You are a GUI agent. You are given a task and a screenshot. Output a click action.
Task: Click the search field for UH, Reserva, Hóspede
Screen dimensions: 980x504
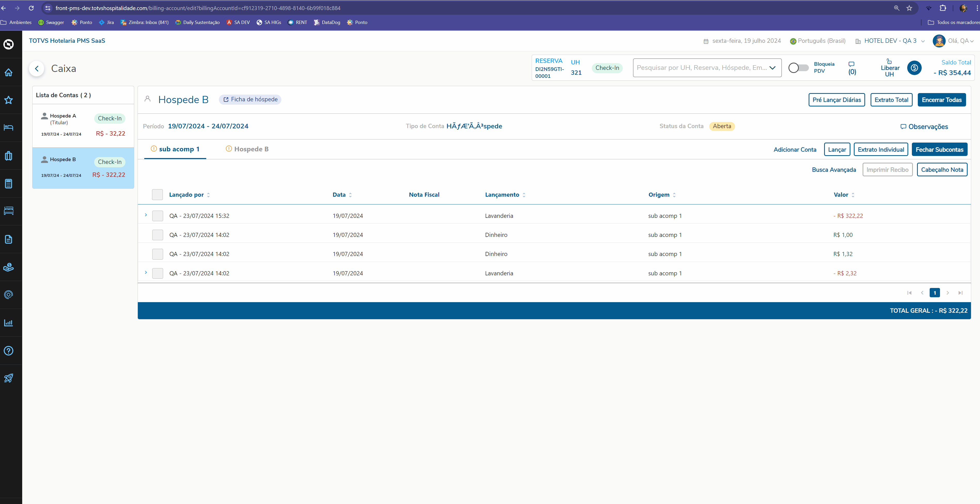pos(702,68)
